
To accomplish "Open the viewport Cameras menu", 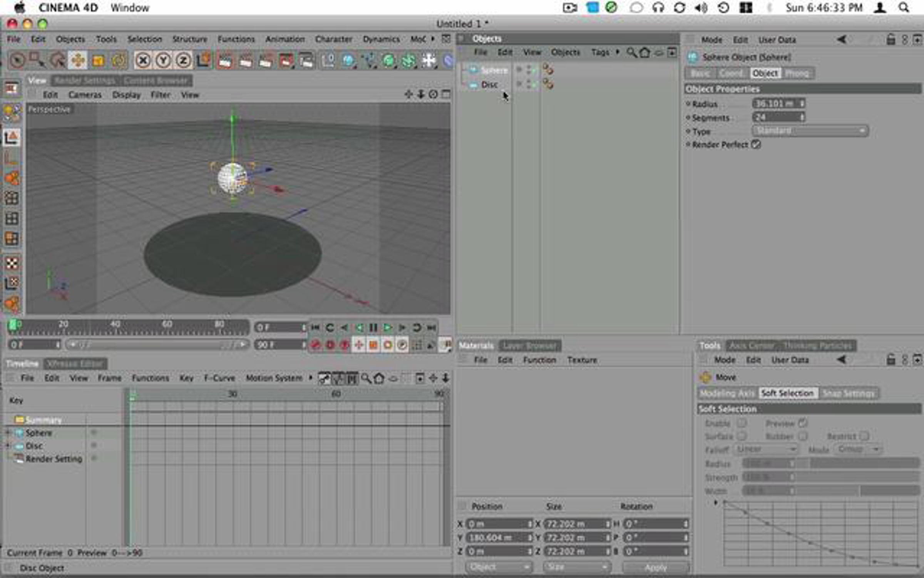I will (85, 95).
